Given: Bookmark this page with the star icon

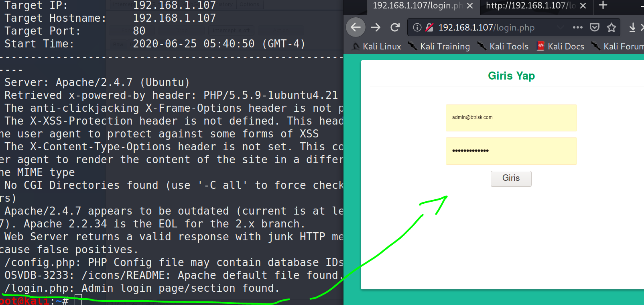Looking at the screenshot, I should point(611,27).
